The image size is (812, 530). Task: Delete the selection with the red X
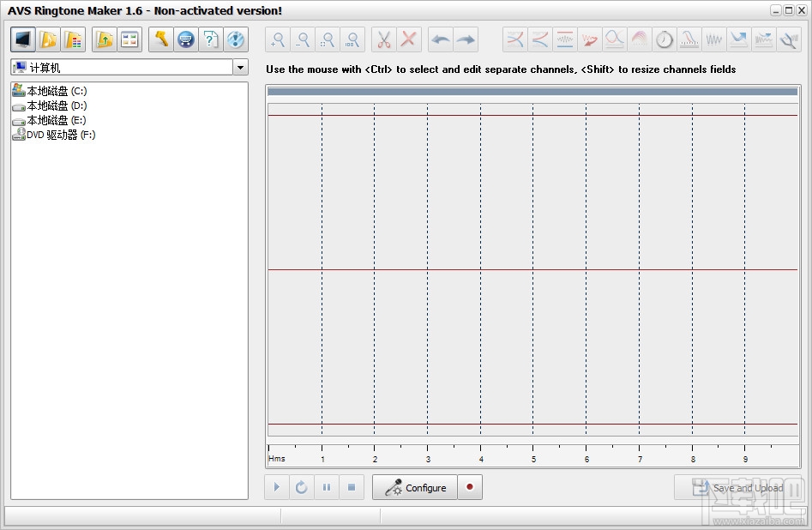(x=409, y=39)
